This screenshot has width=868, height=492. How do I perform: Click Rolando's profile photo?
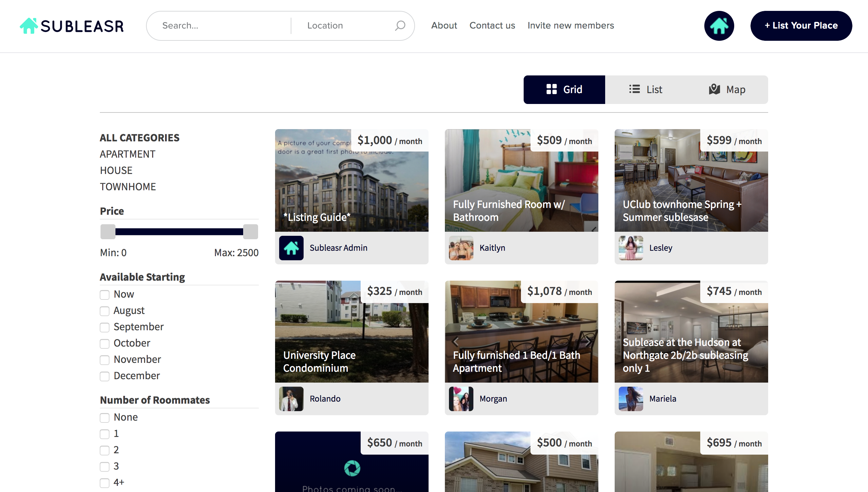pyautogui.click(x=291, y=399)
